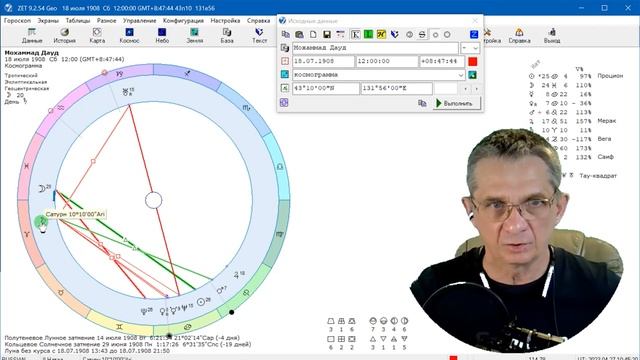The image size is (640, 360).
Task: Open the История toolbar icon
Action: (x=64, y=35)
